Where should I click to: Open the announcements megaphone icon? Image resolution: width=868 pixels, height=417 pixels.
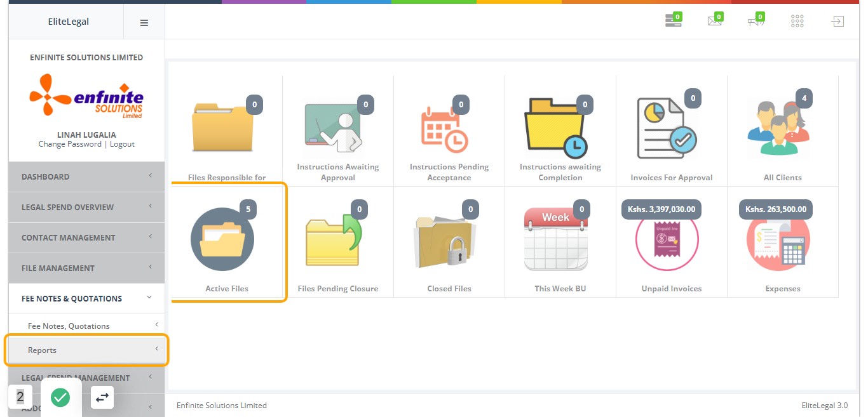[756, 21]
